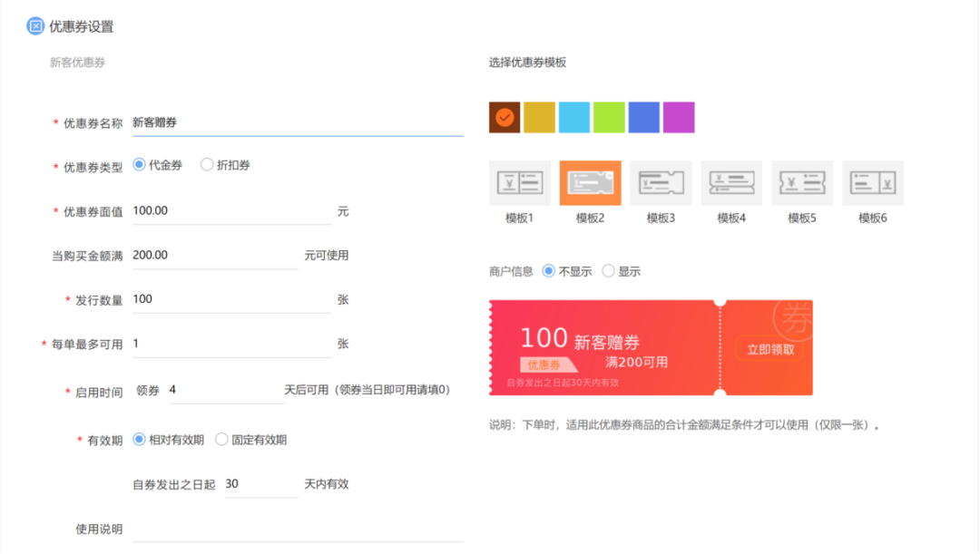Select the 模板2 coupon template
The image size is (980, 554).
[590, 183]
